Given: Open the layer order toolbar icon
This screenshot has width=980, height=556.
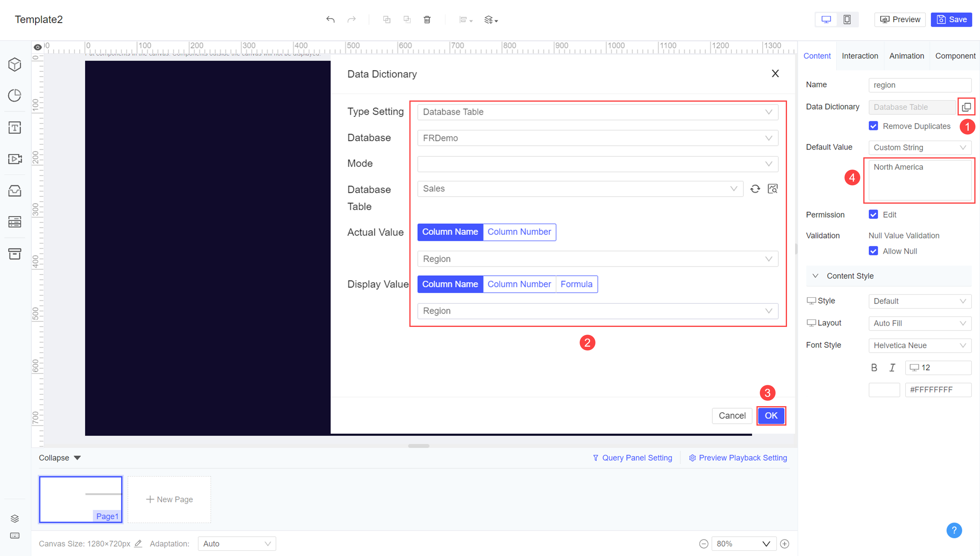Looking at the screenshot, I should coord(491,20).
